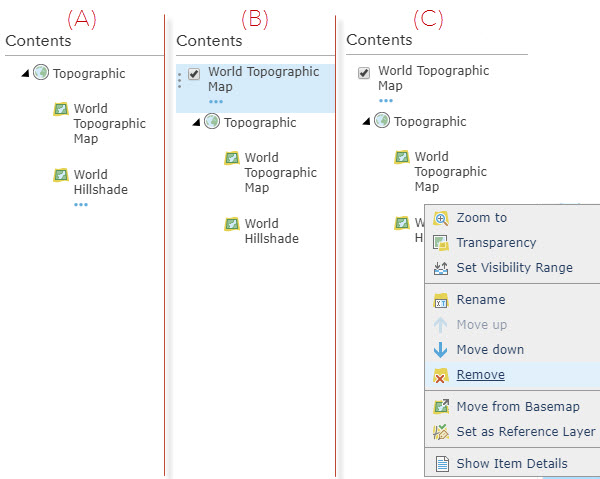Click the Move from Basemap icon
This screenshot has height=479, width=600.
coord(441,407)
